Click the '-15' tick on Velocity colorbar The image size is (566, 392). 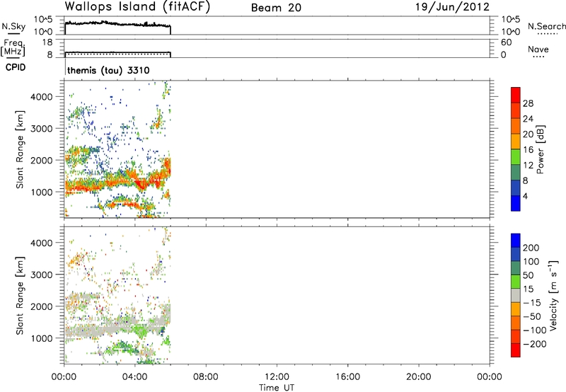532,303
